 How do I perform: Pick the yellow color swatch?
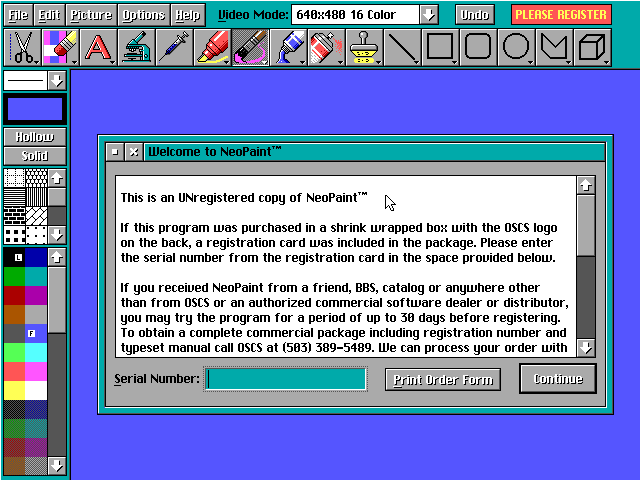coord(15,391)
